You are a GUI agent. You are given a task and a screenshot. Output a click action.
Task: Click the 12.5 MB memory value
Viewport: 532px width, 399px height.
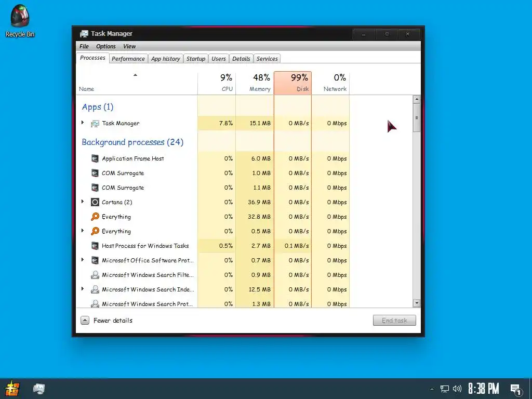(x=260, y=289)
